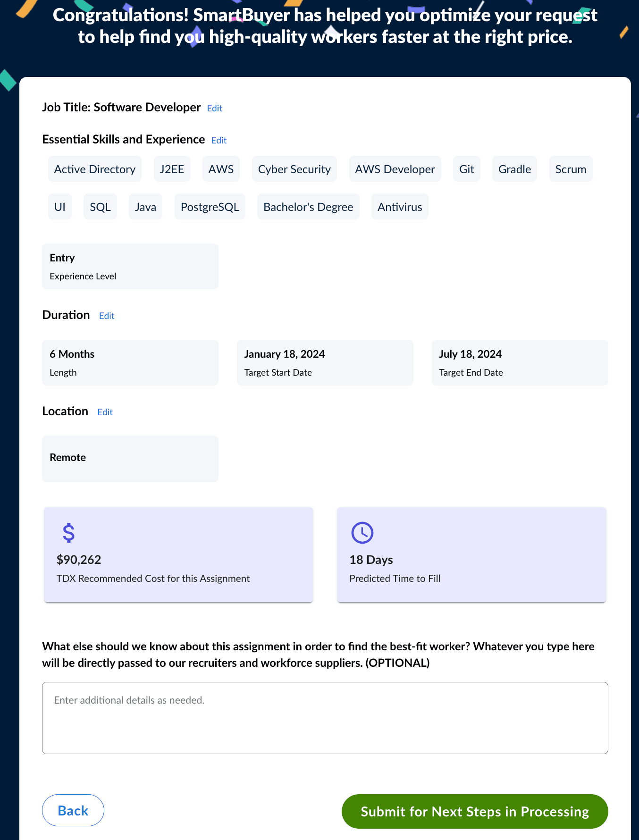This screenshot has height=840, width=639.
Task: Click the Job Title: Software Developer heading
Action: (121, 107)
